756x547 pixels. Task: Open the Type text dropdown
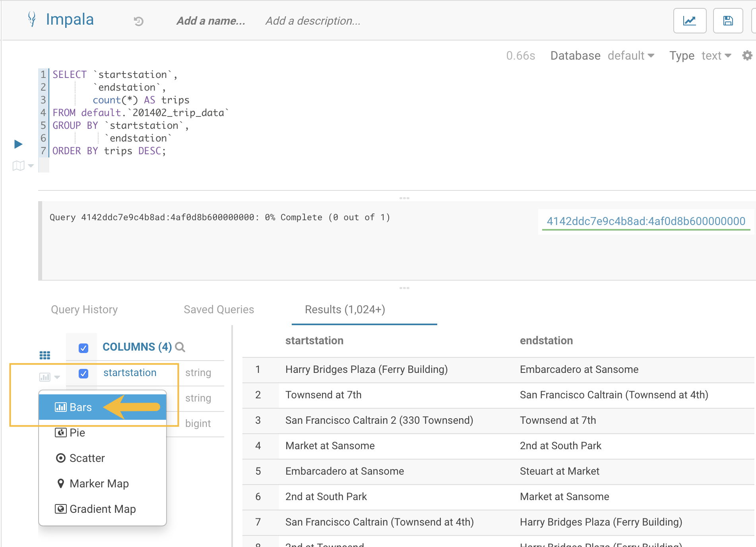tap(716, 56)
